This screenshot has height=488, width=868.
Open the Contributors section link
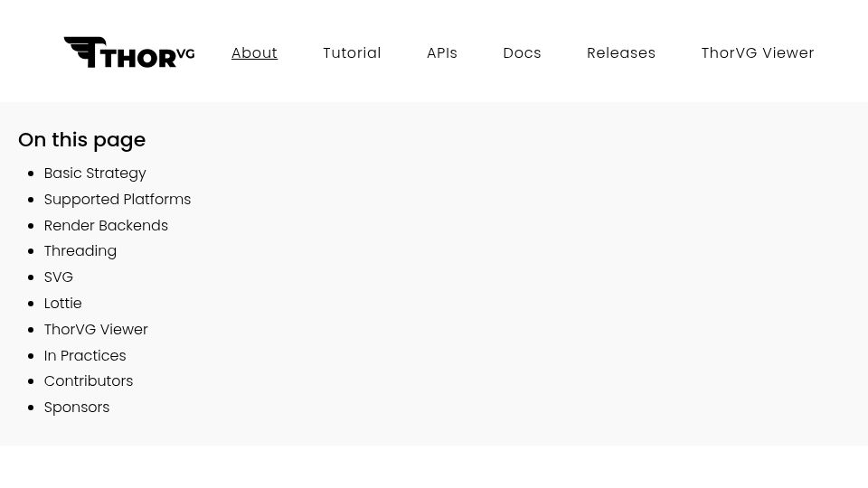89,380
